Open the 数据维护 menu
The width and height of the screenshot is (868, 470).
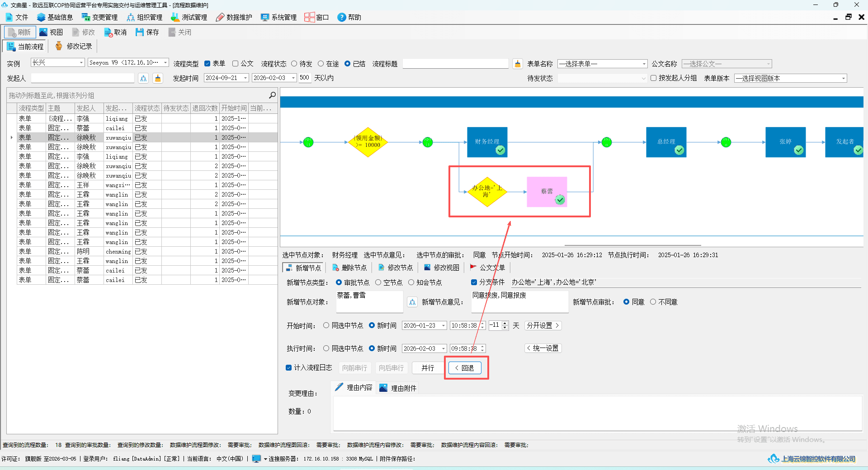pos(234,17)
